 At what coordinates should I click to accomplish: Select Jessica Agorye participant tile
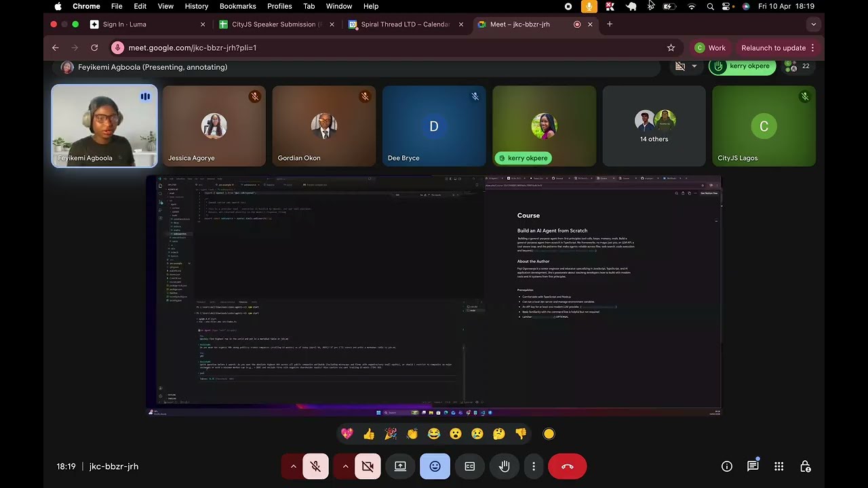pos(214,126)
